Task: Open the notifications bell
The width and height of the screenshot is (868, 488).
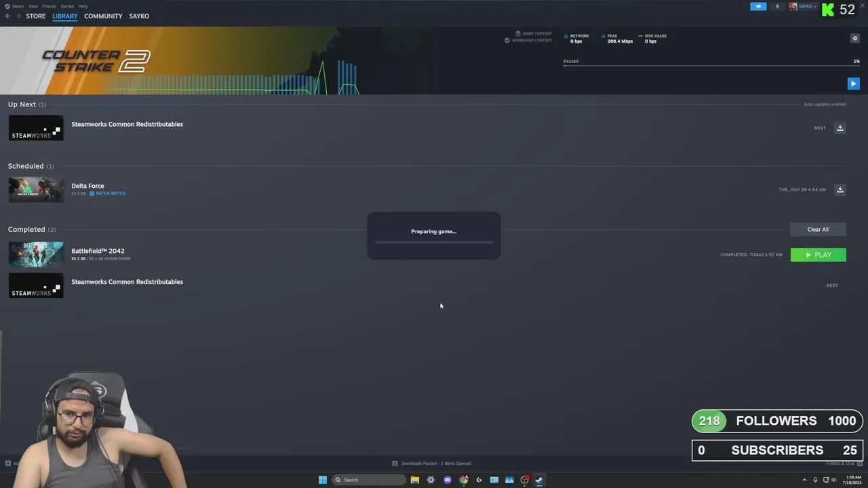Action: (777, 6)
